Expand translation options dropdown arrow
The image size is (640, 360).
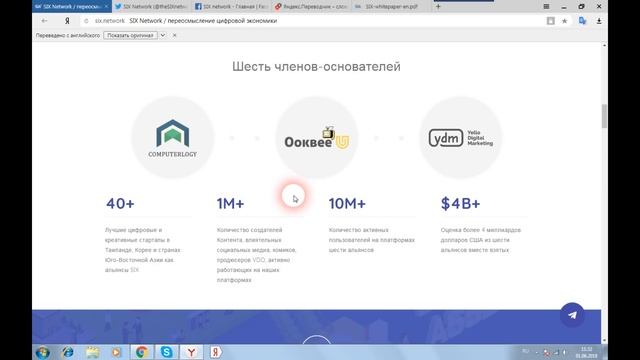[x=162, y=36]
